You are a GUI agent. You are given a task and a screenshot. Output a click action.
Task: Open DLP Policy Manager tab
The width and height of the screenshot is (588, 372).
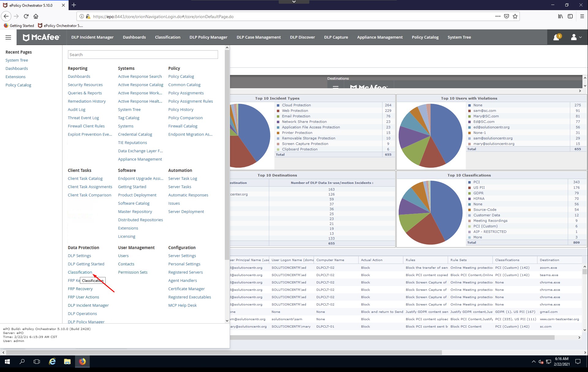tap(208, 37)
